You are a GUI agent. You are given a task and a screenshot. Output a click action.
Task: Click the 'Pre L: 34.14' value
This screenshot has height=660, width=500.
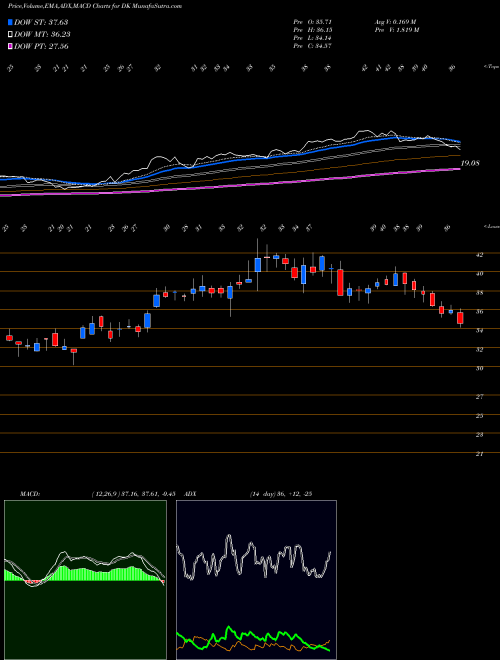[313, 37]
